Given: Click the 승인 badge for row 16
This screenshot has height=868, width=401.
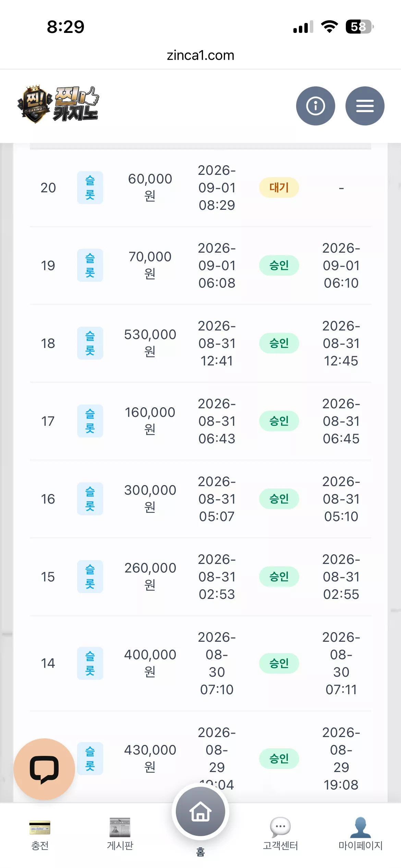Looking at the screenshot, I should (279, 499).
